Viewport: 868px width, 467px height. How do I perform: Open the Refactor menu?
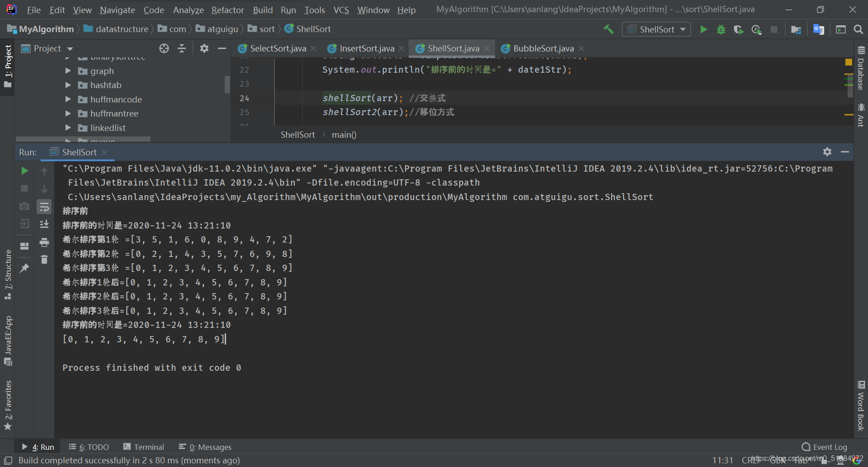[227, 9]
